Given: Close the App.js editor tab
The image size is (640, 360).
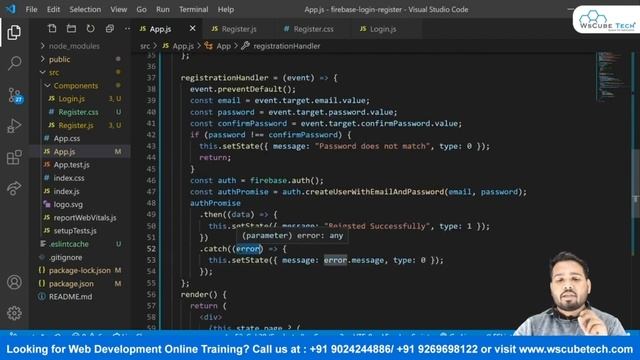Looking at the screenshot, I should pyautogui.click(x=192, y=28).
